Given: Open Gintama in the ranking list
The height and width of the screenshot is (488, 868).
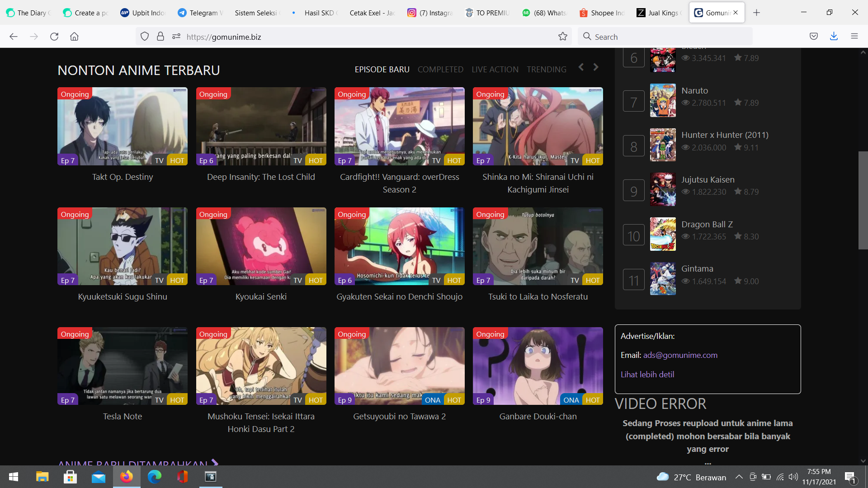Looking at the screenshot, I should click(697, 269).
